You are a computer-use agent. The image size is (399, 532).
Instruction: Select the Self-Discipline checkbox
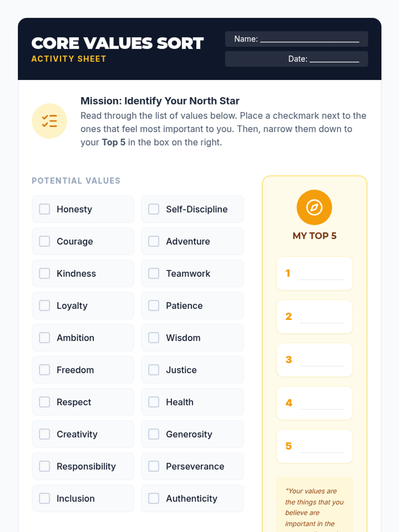tap(154, 209)
